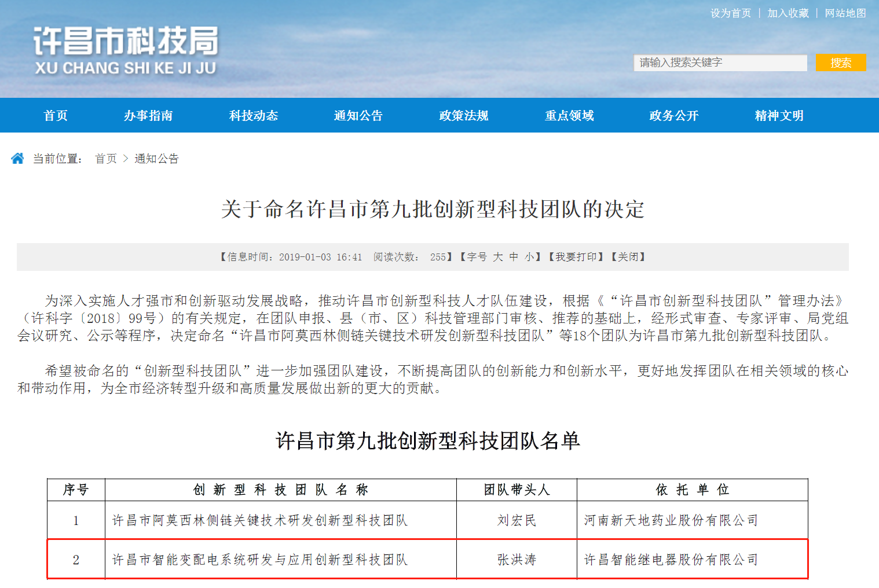Screen dimensions: 879x588
Task: Click the 关闭 link in info bar
Action: [628, 257]
